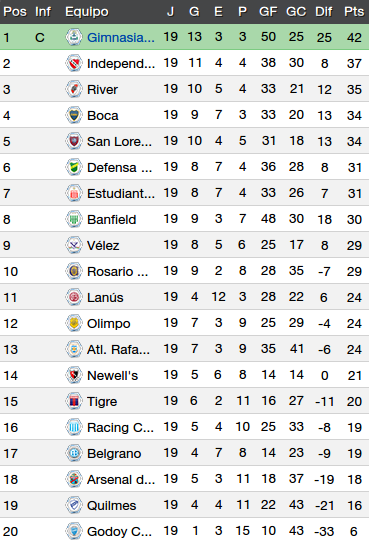The width and height of the screenshot is (369, 540).
Task: Open the Lanús team name
Action: coord(105,297)
